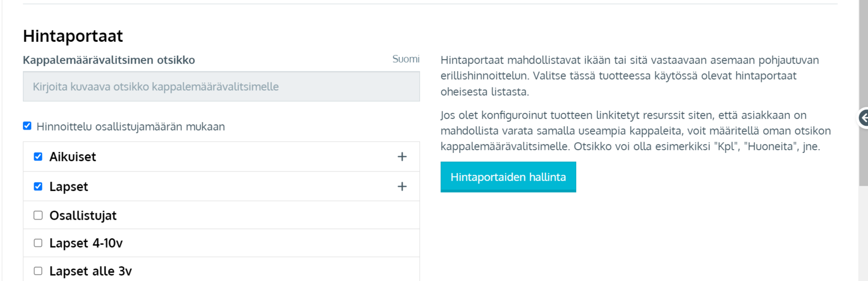Click the Osallistujat row label text
868x281 pixels.
83,215
